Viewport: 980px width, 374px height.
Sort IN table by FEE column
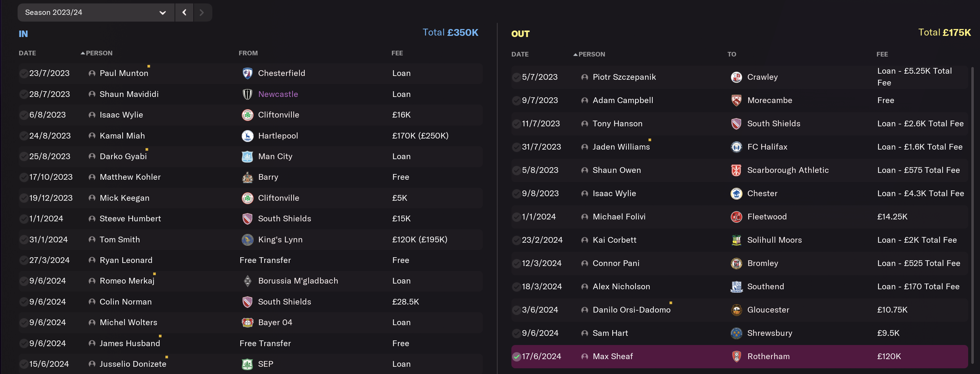397,53
